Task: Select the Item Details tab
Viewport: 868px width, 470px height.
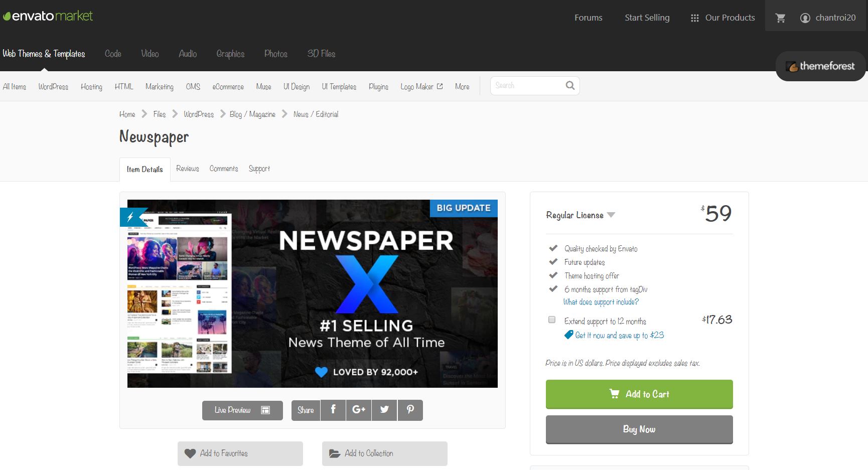Action: [145, 170]
